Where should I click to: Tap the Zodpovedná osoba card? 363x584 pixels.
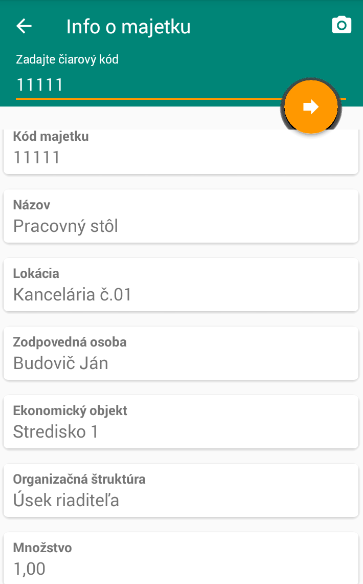tap(181, 353)
